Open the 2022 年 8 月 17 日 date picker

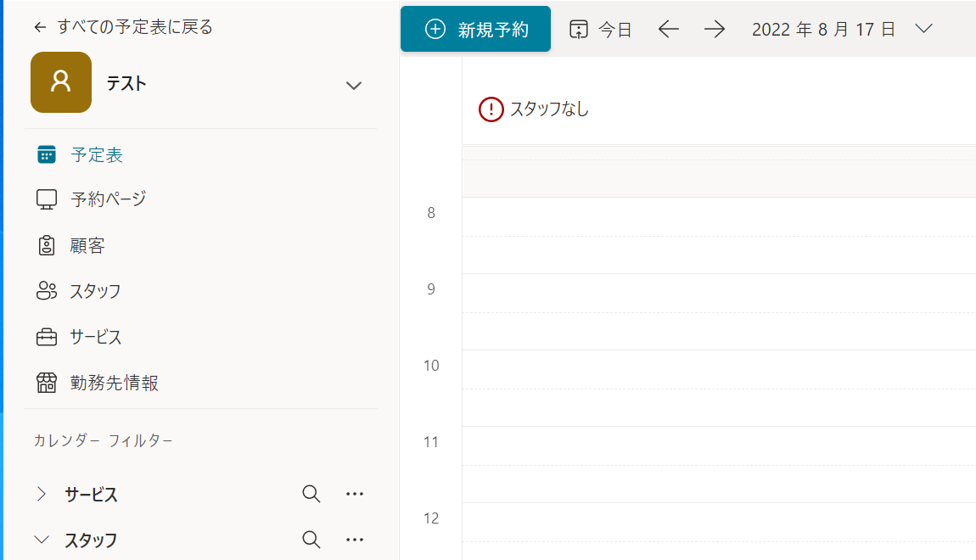tap(841, 29)
